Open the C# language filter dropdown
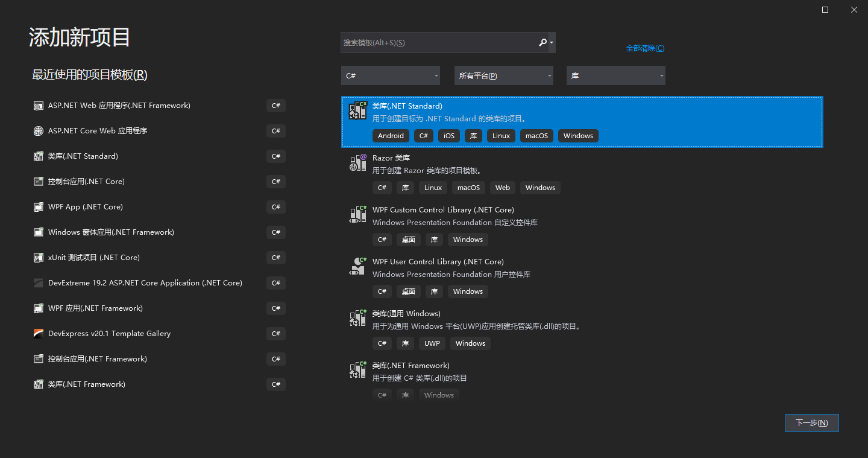The width and height of the screenshot is (868, 458). coord(391,75)
